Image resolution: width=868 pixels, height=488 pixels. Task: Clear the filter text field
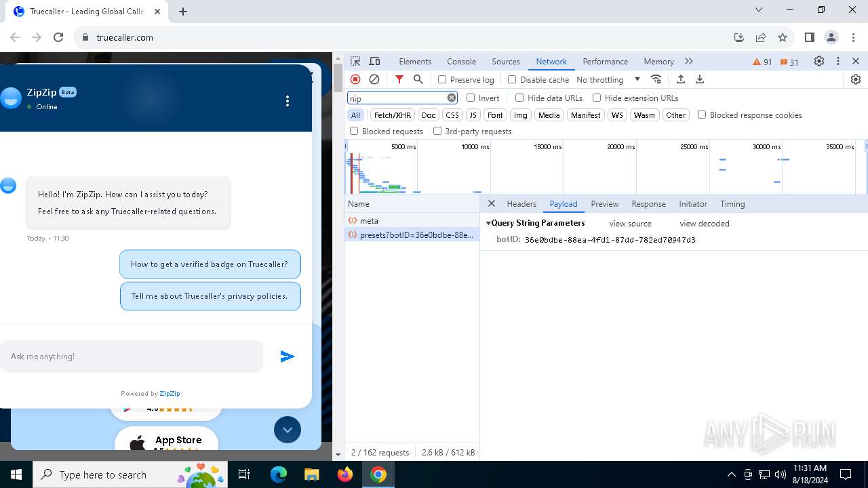[452, 98]
